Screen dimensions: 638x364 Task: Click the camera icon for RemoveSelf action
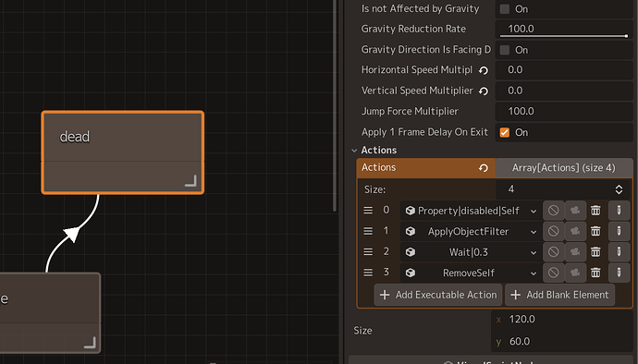(575, 273)
